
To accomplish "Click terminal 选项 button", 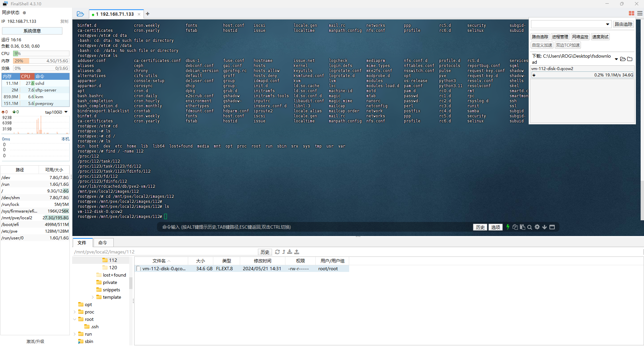I will click(495, 227).
